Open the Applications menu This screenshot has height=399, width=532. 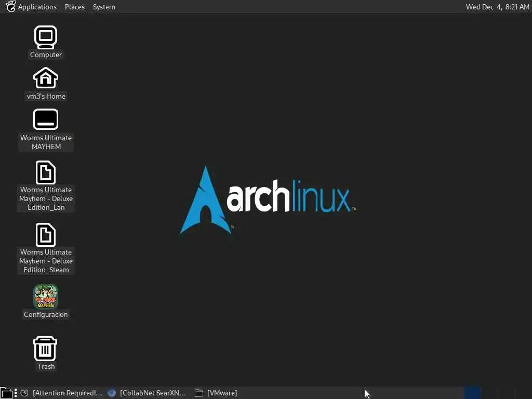click(37, 7)
